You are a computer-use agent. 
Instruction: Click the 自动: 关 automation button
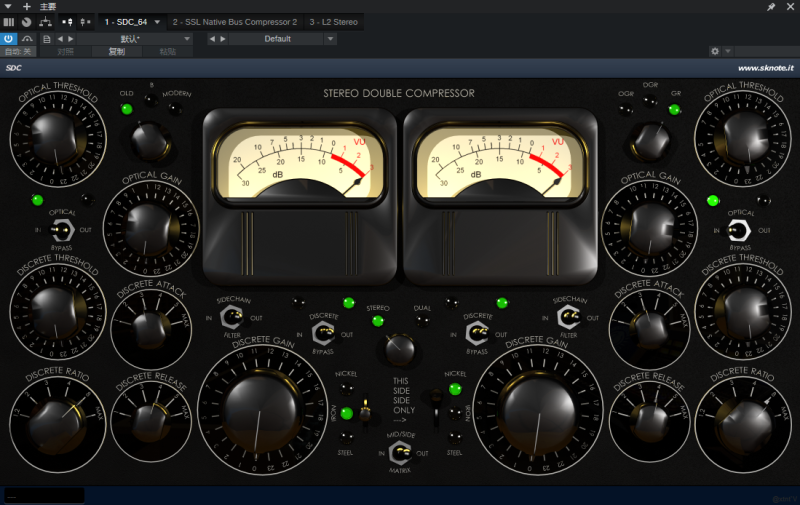18,52
